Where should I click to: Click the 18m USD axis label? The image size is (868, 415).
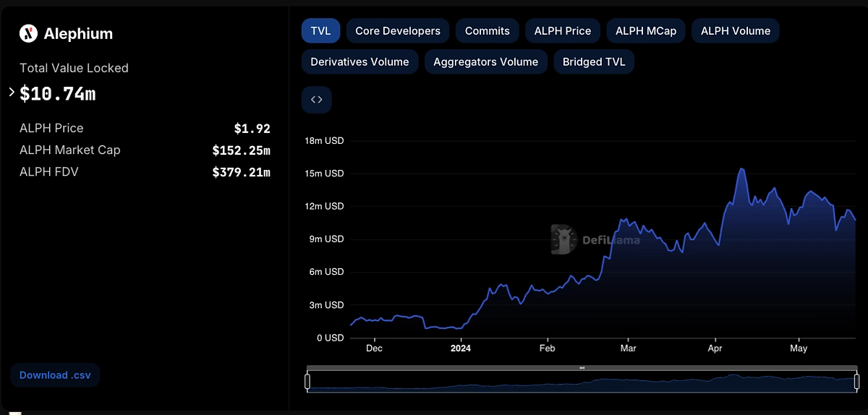coord(324,140)
